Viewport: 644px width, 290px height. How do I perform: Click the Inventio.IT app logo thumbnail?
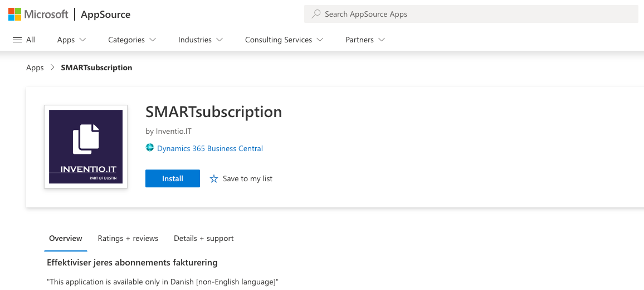click(86, 147)
